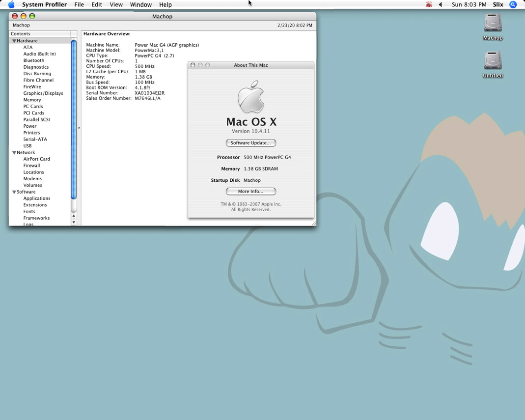Open the File menu

coord(79,5)
